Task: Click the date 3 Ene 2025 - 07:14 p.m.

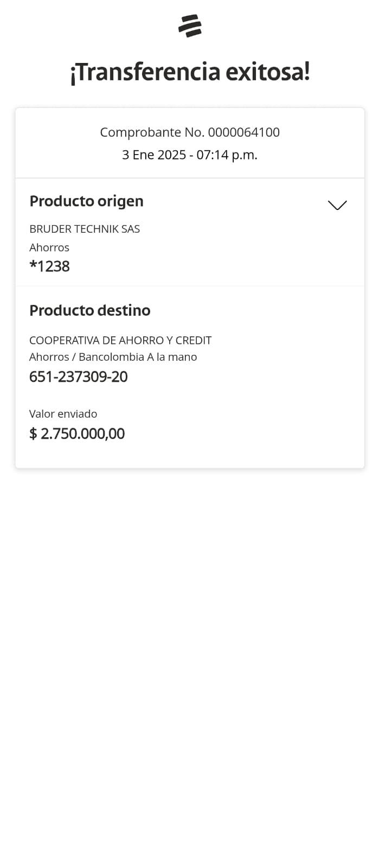Action: pyautogui.click(x=190, y=155)
